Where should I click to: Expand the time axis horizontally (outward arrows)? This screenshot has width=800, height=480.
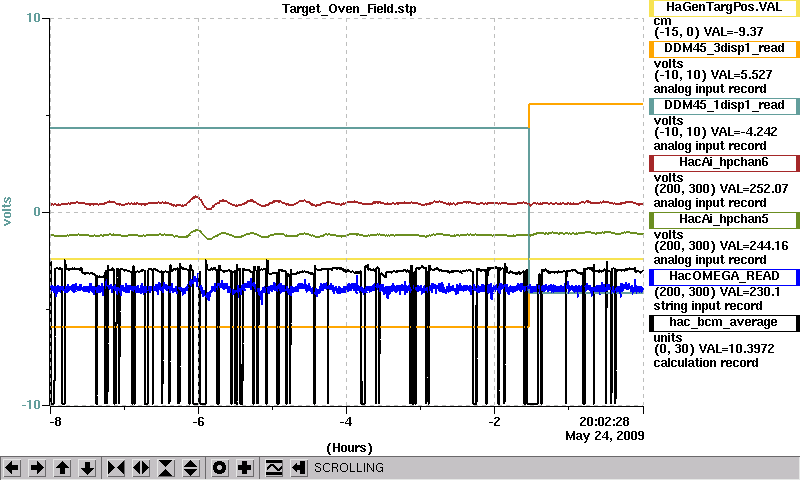[141, 468]
